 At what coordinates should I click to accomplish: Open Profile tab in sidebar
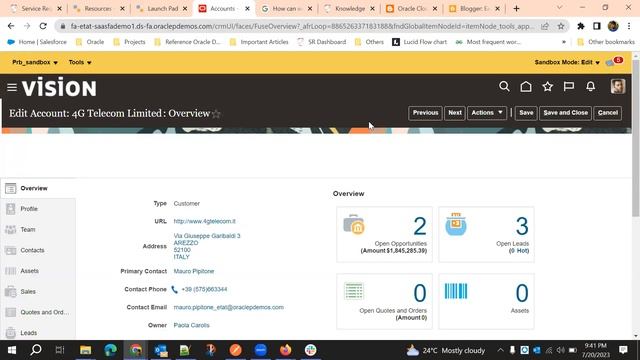click(38, 209)
